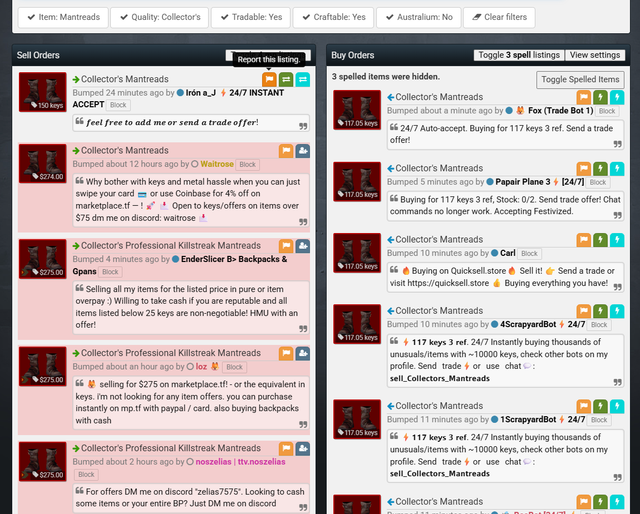640x514 pixels.
Task: Report the Irón a_J sell listing
Action: click(269, 79)
